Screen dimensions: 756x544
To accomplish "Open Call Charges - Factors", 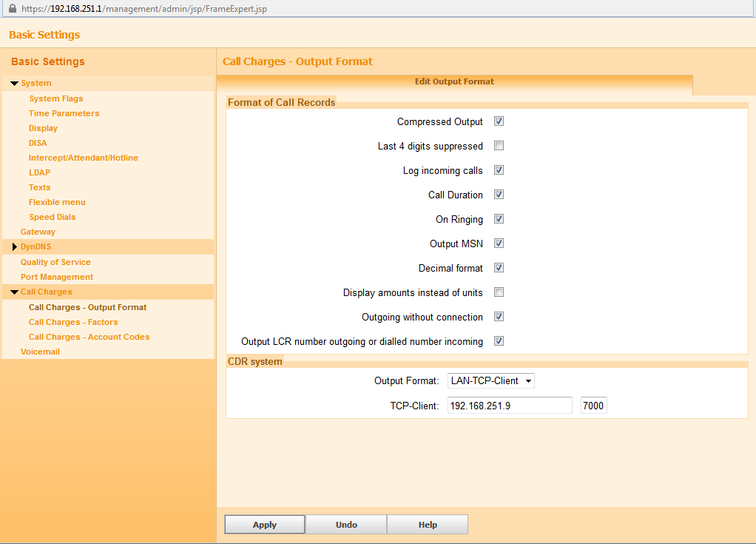I will pyautogui.click(x=72, y=322).
